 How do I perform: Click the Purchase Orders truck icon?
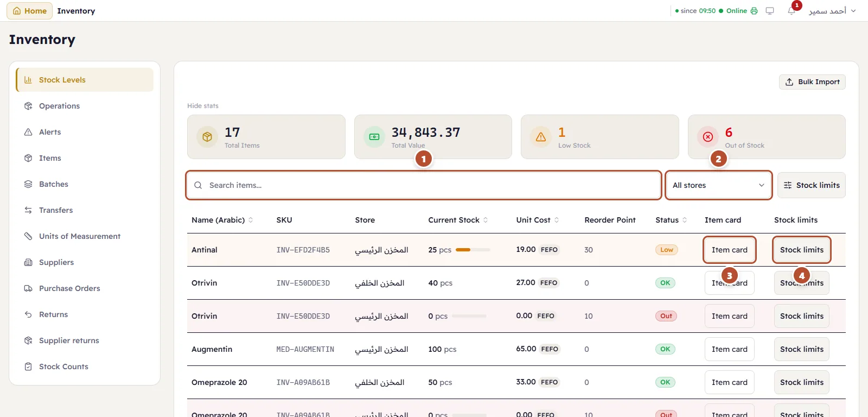tap(28, 288)
